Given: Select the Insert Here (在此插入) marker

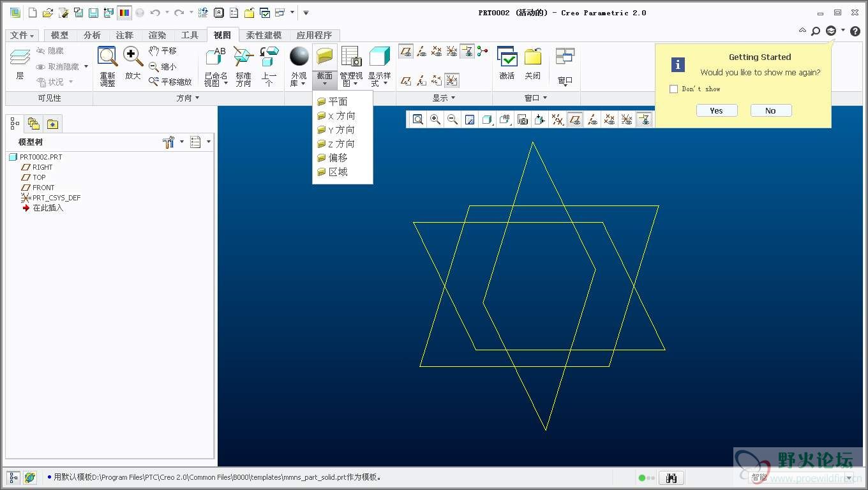Looking at the screenshot, I should (43, 208).
